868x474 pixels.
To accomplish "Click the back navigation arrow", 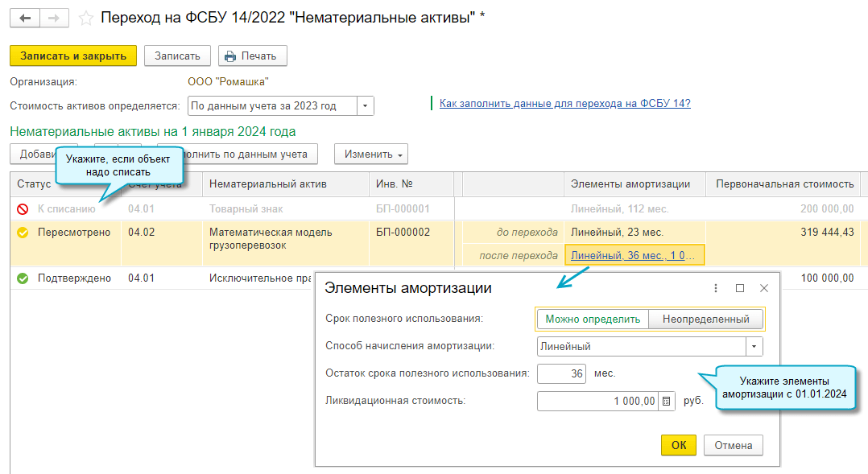I will pyautogui.click(x=24, y=19).
